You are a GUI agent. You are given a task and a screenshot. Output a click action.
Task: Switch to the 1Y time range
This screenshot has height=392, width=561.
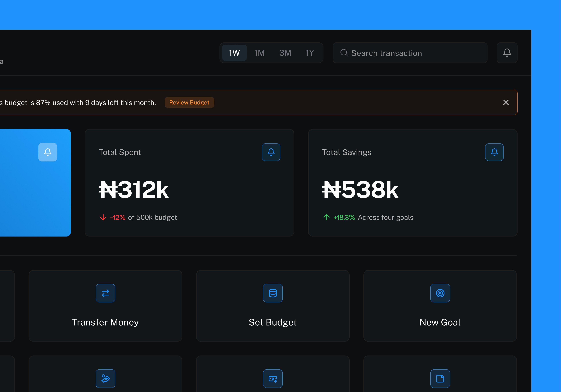click(310, 53)
